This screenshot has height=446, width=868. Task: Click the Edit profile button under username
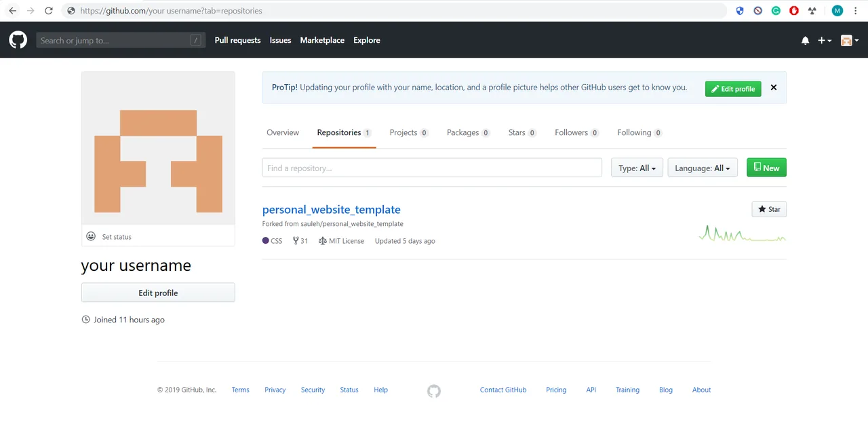(x=158, y=293)
